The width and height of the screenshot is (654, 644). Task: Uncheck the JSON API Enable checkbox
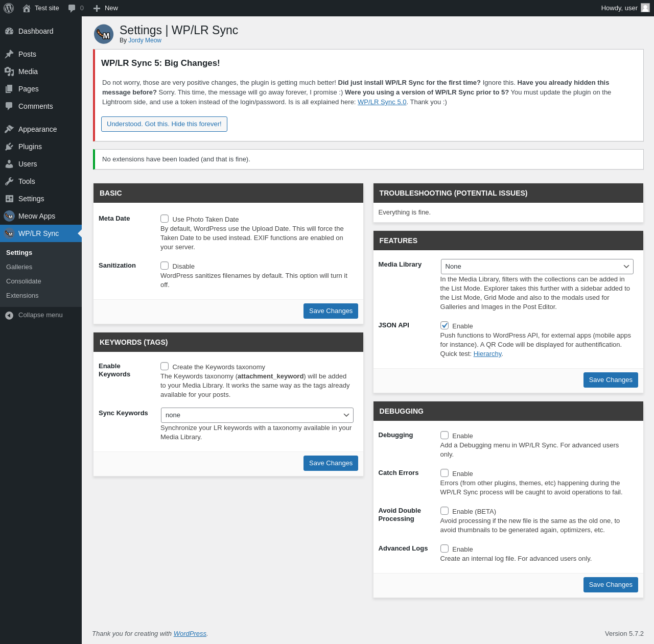(x=445, y=325)
